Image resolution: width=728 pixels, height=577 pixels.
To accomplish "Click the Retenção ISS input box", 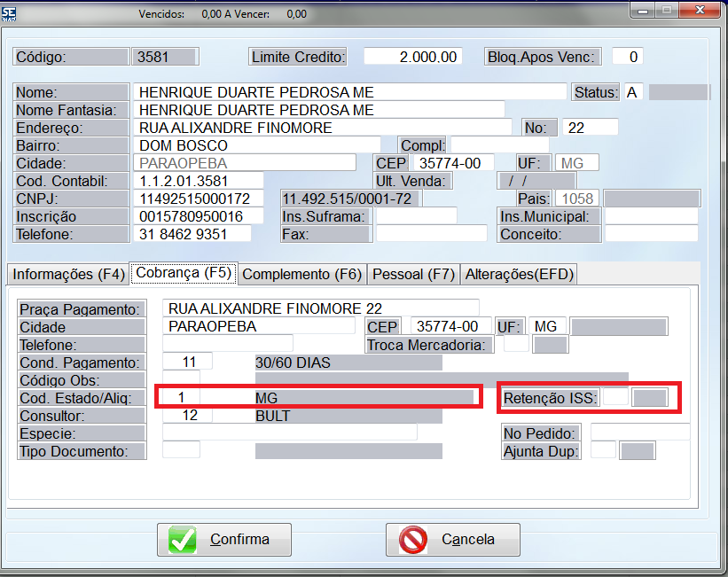I will click(614, 397).
